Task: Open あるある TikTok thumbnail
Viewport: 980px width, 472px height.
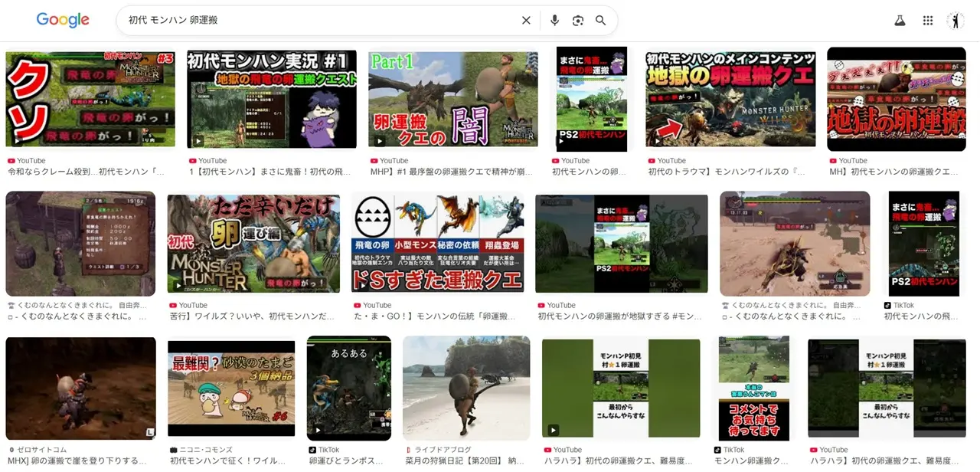Action: tap(349, 388)
